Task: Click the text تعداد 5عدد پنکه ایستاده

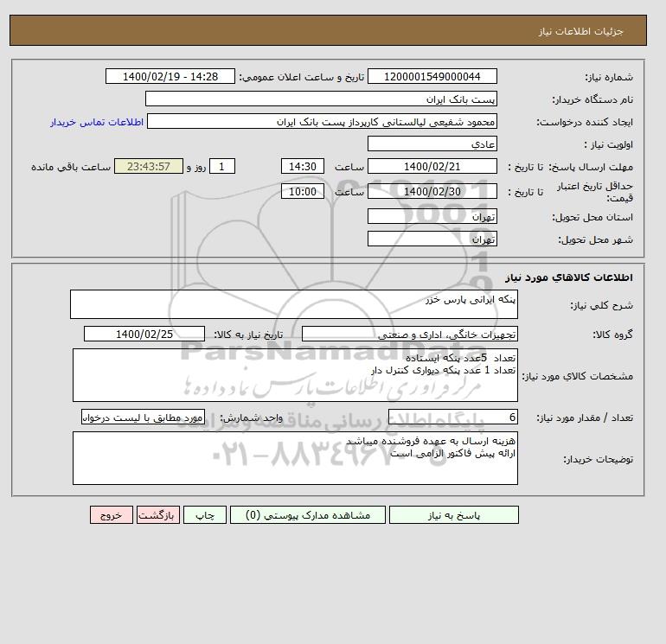Action: (x=460, y=358)
